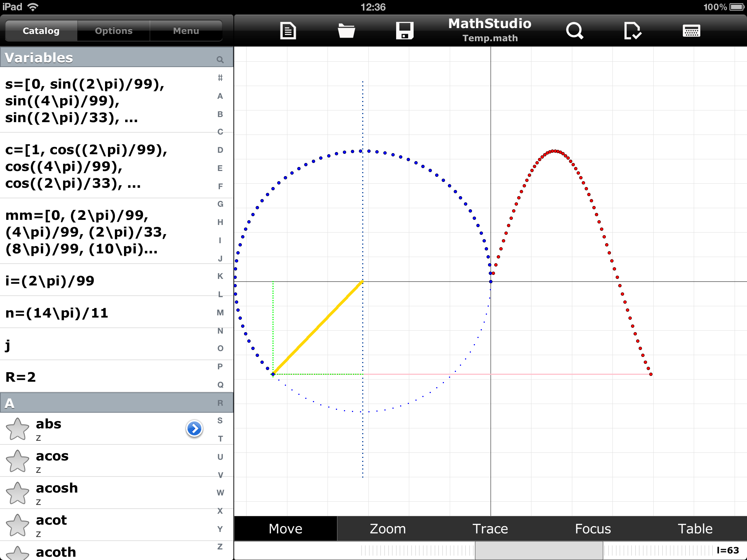Favorite the abs function star

coord(18,429)
